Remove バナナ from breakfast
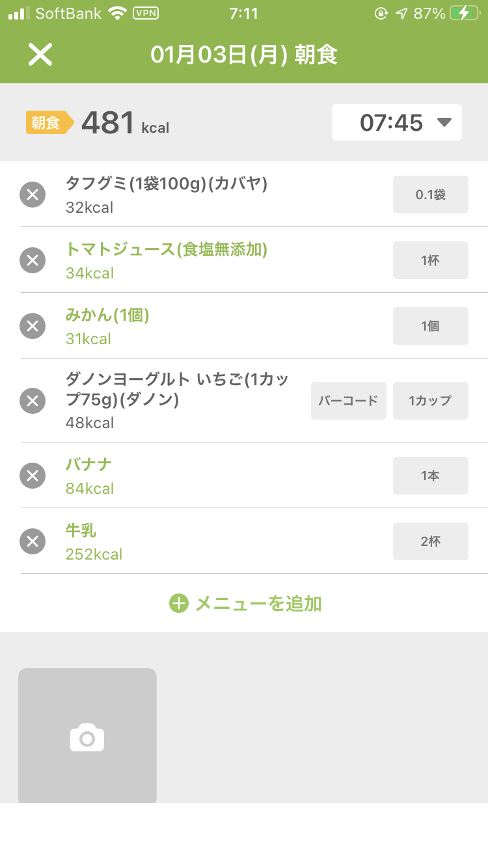 [33, 476]
